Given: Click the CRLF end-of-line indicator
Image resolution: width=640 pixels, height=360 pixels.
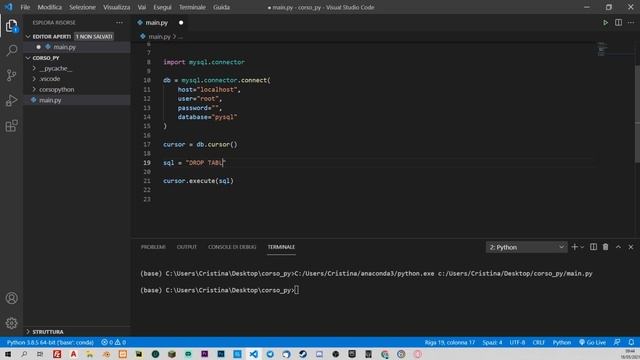Looking at the screenshot, I should [x=539, y=342].
